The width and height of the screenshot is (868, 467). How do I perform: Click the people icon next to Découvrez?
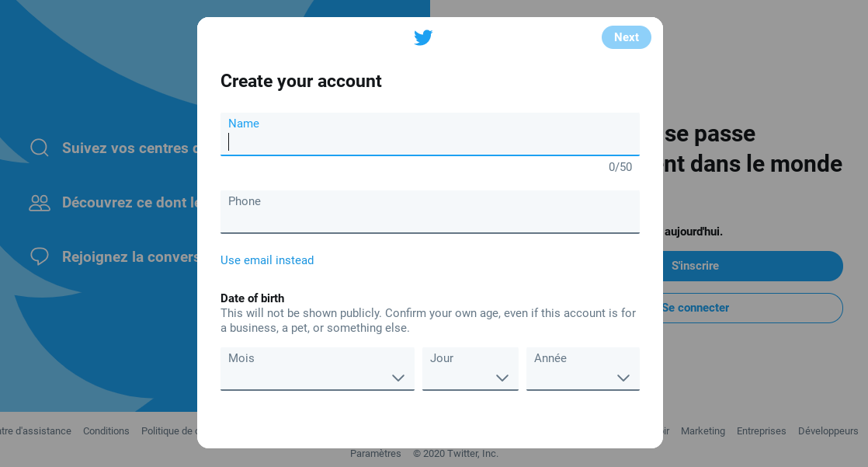point(39,202)
